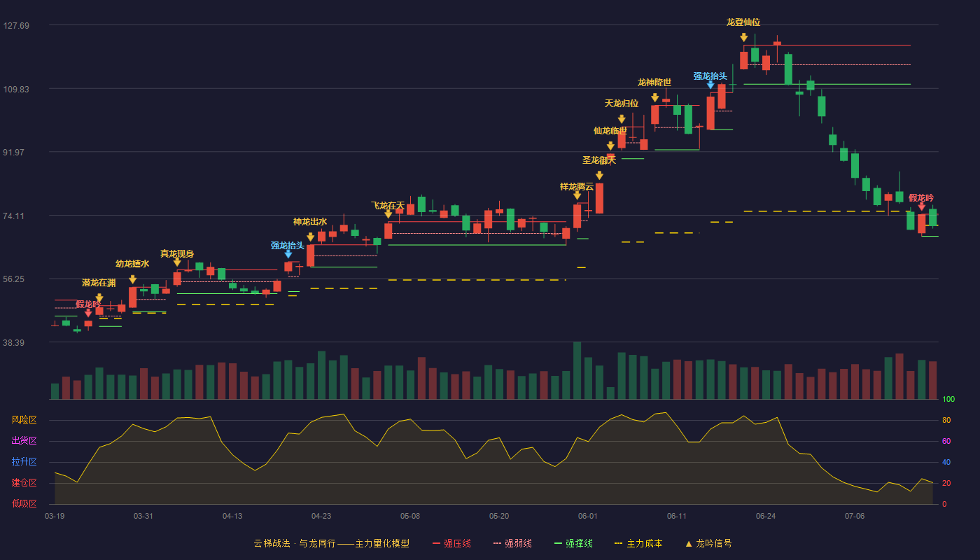Click the blue 强龙抬头 arrow near 04-23
This screenshot has width=980, height=560.
tap(288, 254)
